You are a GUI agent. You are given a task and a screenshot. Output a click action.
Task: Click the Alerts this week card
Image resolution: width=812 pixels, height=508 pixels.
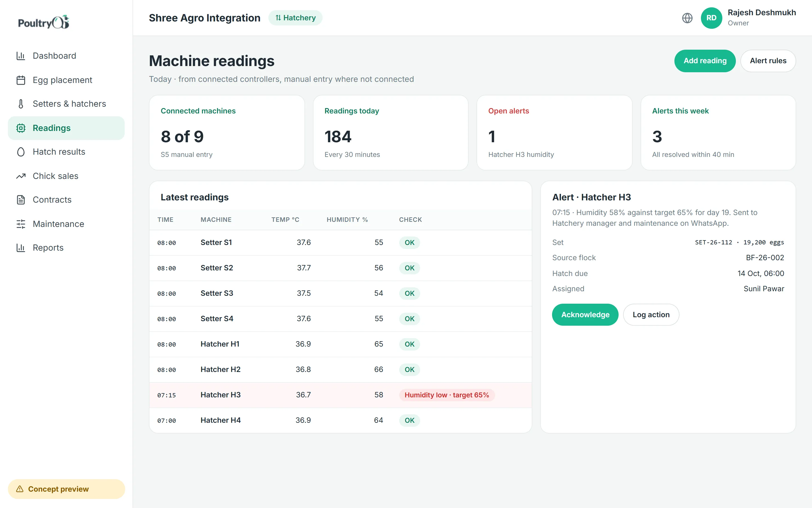718,133
